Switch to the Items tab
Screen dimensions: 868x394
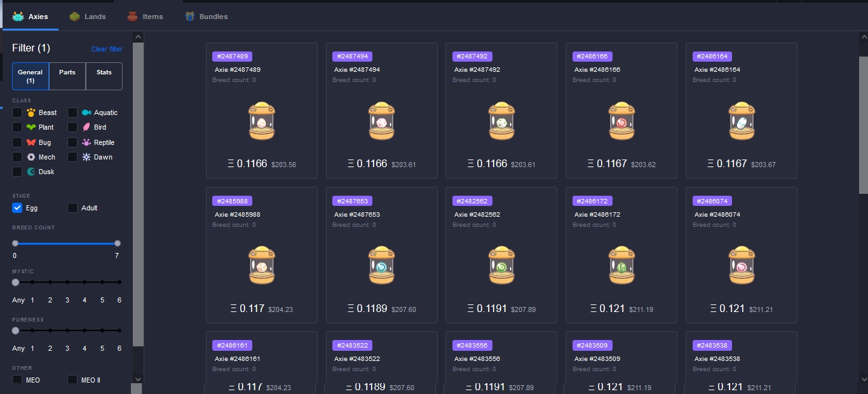tap(145, 17)
